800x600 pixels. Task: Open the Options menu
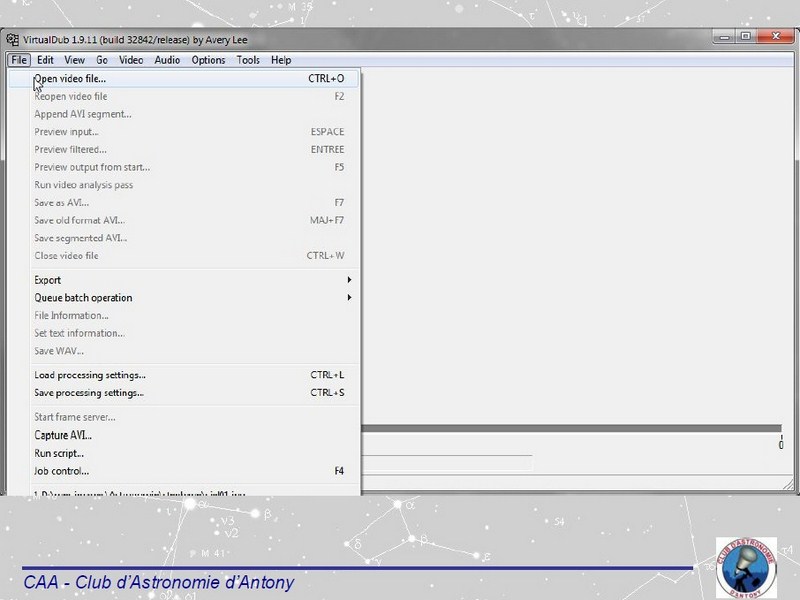[208, 60]
